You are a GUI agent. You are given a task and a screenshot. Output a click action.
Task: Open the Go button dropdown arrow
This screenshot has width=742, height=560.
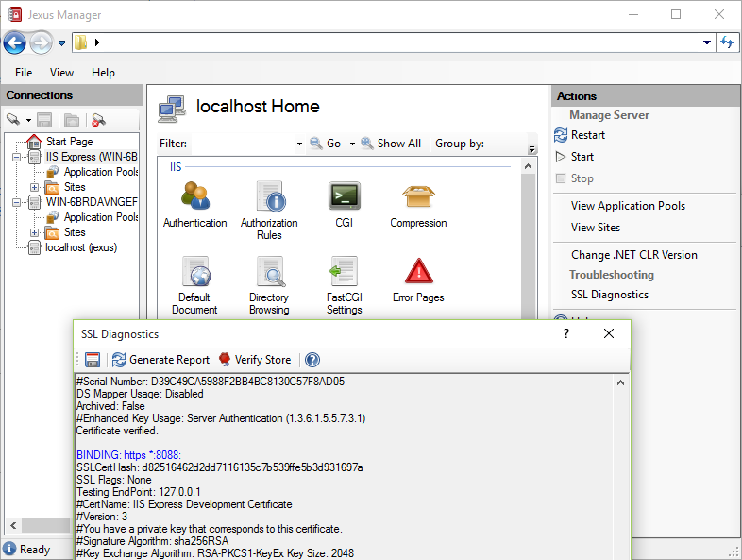pos(352,144)
